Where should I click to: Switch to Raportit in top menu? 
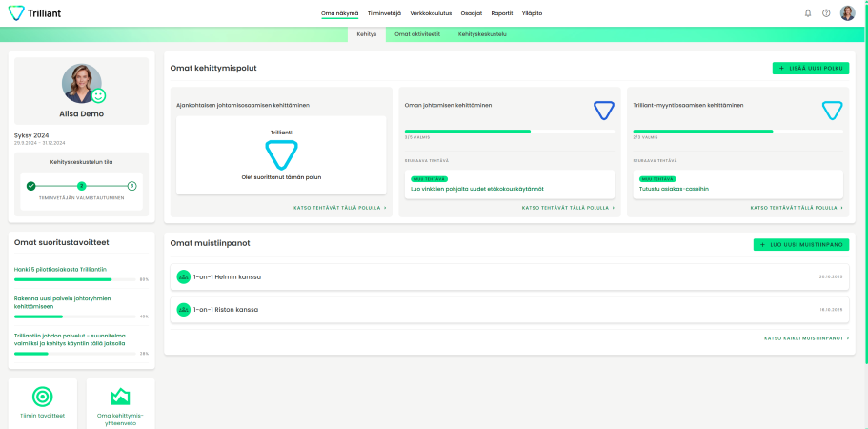click(502, 13)
